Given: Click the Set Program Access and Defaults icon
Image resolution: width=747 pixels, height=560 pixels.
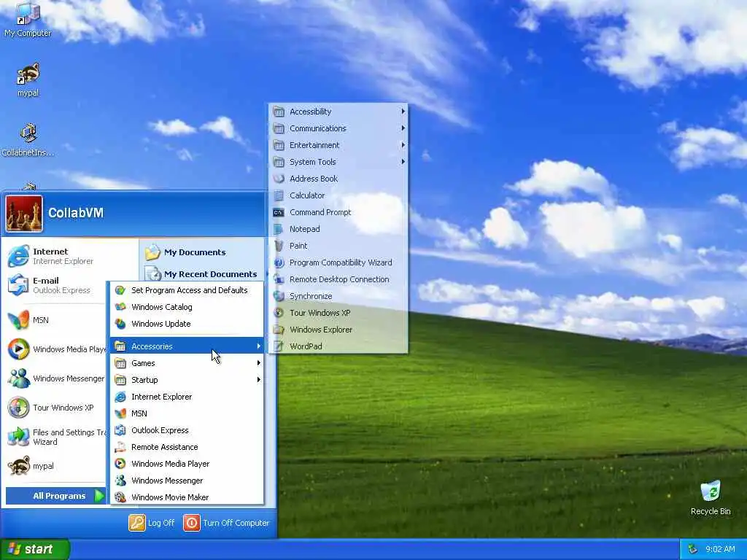Looking at the screenshot, I should point(120,290).
